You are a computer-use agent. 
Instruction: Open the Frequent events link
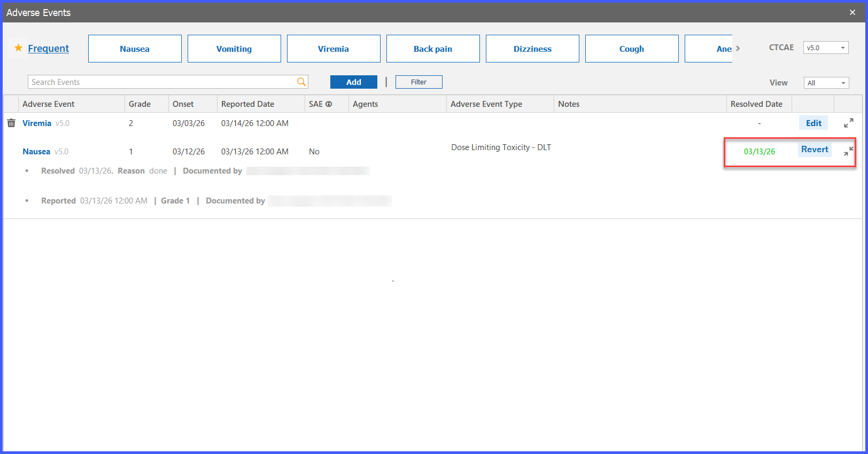[49, 48]
